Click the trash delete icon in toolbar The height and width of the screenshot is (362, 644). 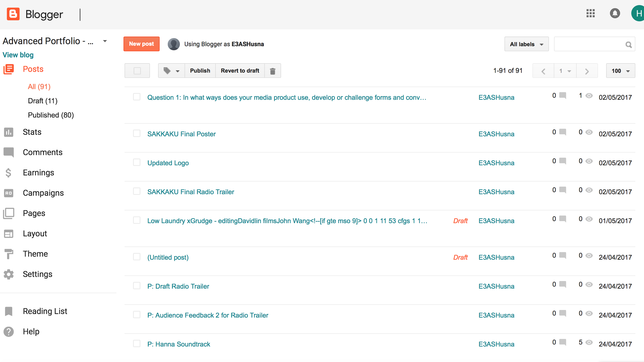tap(272, 71)
